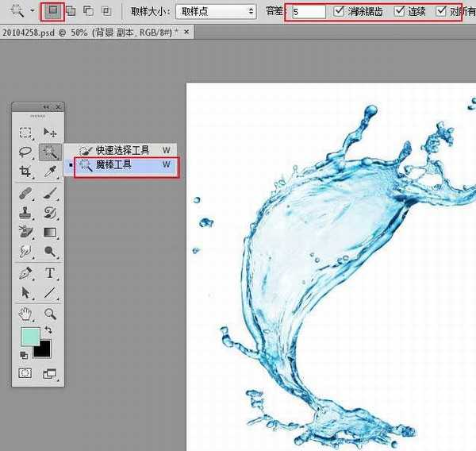Select the Move tool
Screen dimensions: 476x451
(x=50, y=133)
